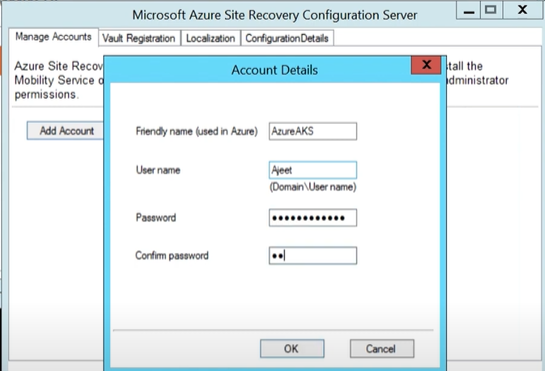
Task: Maximize the Configuration Server window
Action: [x=491, y=10]
